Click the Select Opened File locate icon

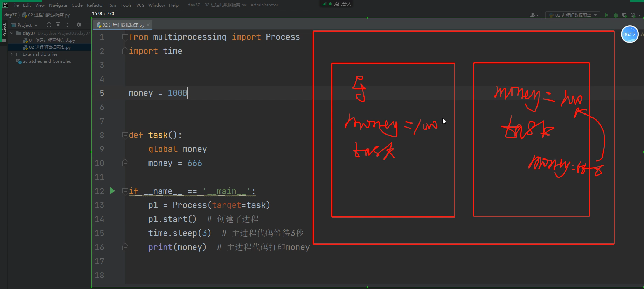coord(49,25)
